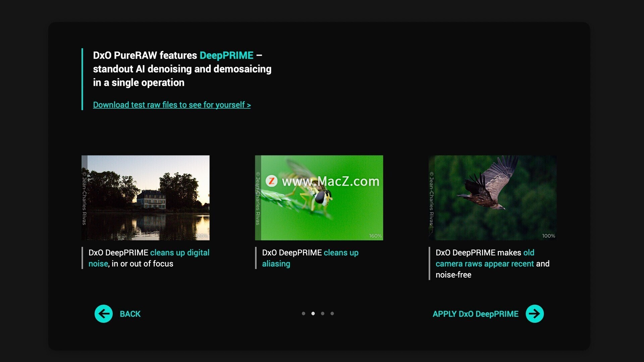Viewport: 644px width, 362px height.
Task: Click APPLY DxO DeepPRIME label
Action: coord(475,314)
